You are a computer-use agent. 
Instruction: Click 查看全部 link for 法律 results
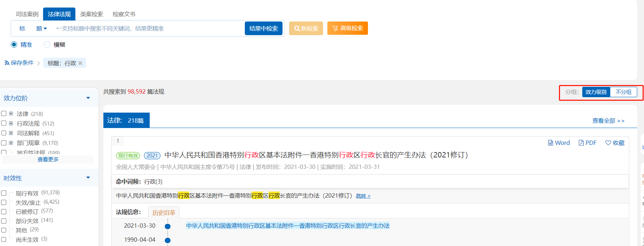(x=608, y=121)
